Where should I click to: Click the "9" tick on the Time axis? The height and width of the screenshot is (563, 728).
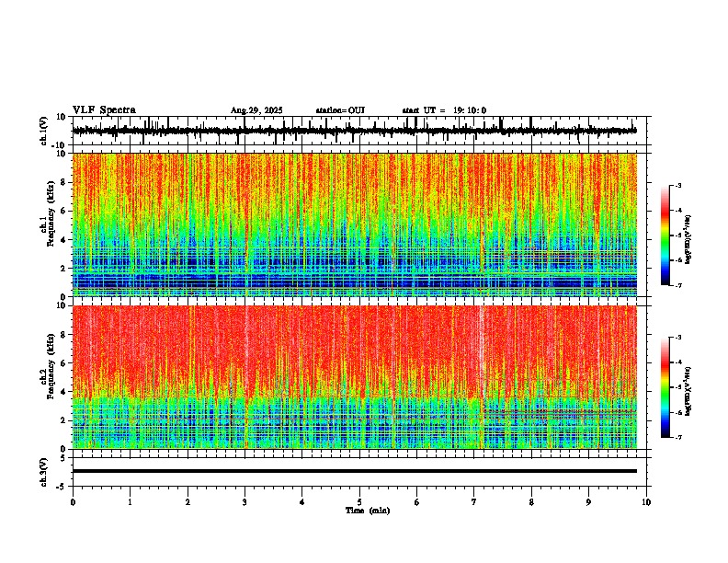[588, 502]
